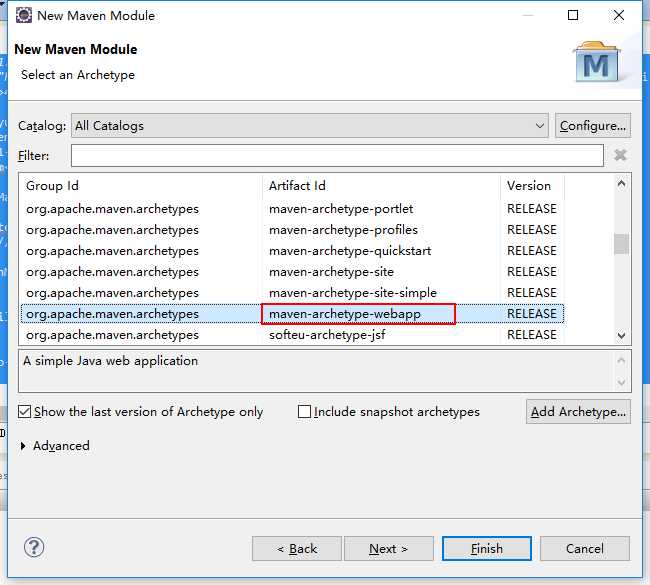
Task: Go Back to previous wizard page
Action: [297, 549]
